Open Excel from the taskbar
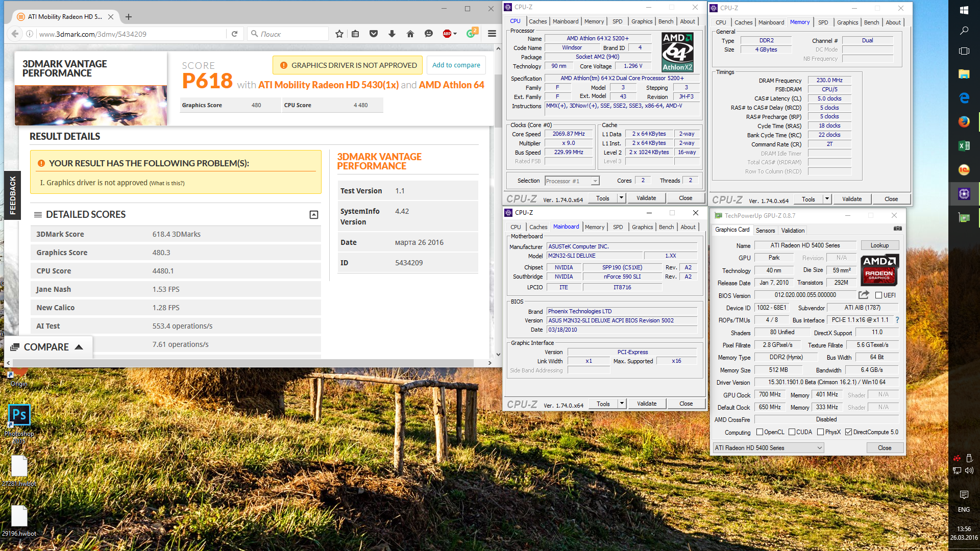The image size is (980, 551). 964,146
